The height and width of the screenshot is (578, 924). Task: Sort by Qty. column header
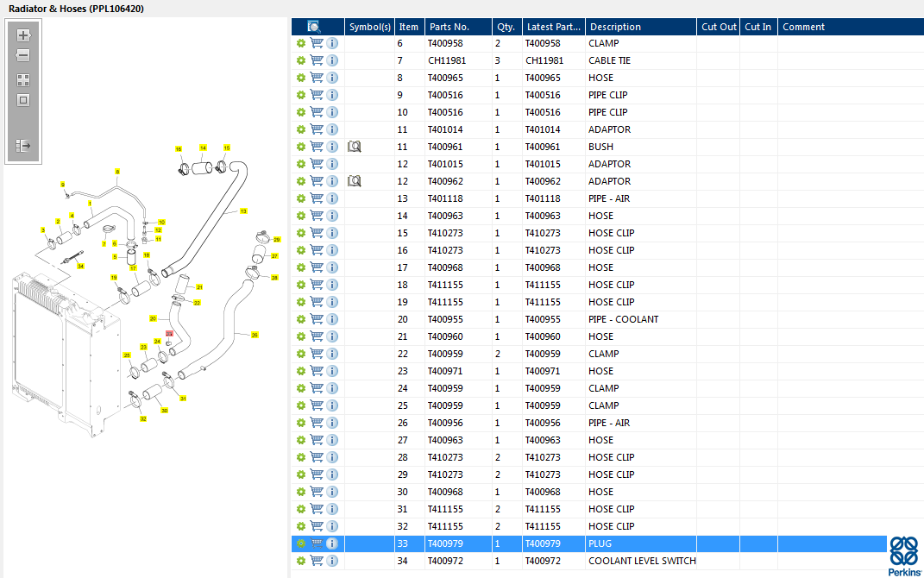point(506,27)
